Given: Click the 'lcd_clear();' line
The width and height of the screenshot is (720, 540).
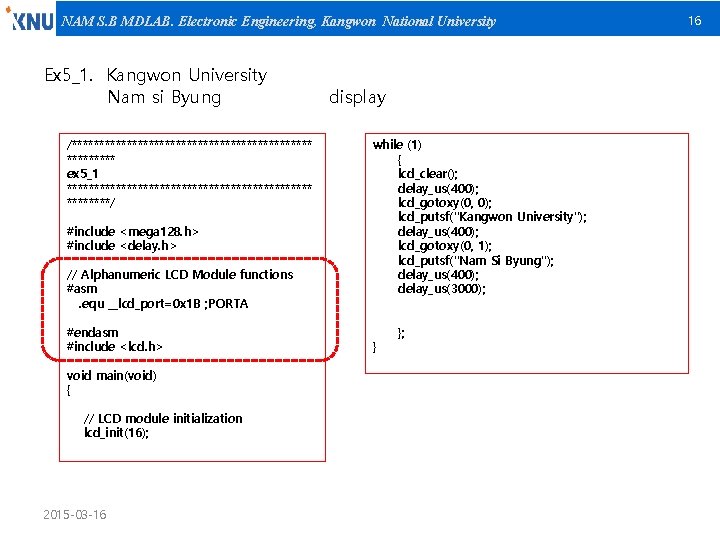Looking at the screenshot, I should coord(428,174).
